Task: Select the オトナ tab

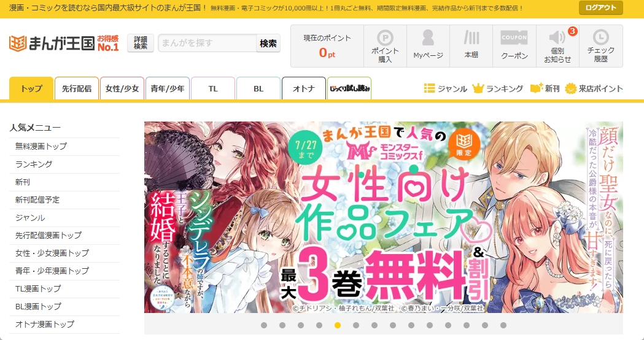Action: coord(304,88)
